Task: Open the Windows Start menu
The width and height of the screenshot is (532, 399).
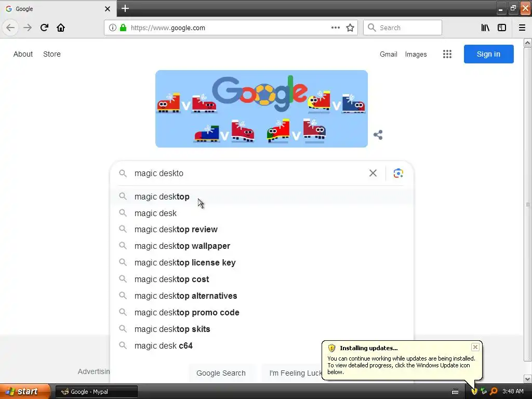Action: pos(25,391)
